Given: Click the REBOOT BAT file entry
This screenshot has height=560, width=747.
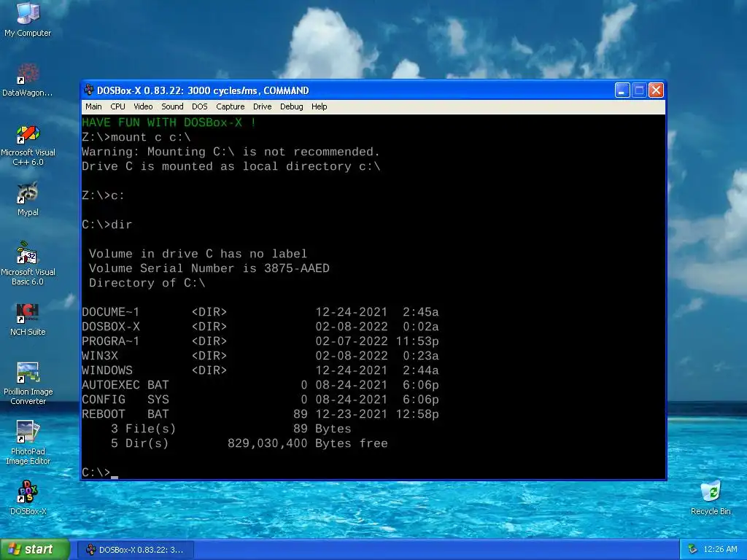Looking at the screenshot, I should [x=260, y=414].
